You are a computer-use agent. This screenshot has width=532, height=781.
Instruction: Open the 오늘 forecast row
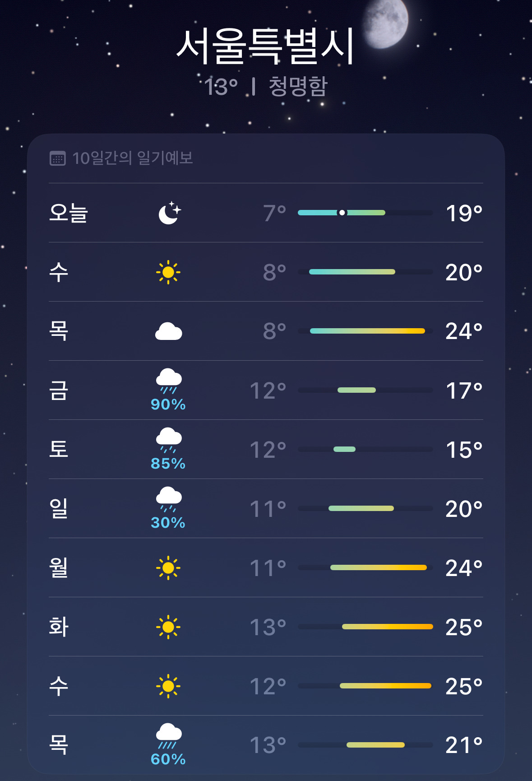[266, 213]
